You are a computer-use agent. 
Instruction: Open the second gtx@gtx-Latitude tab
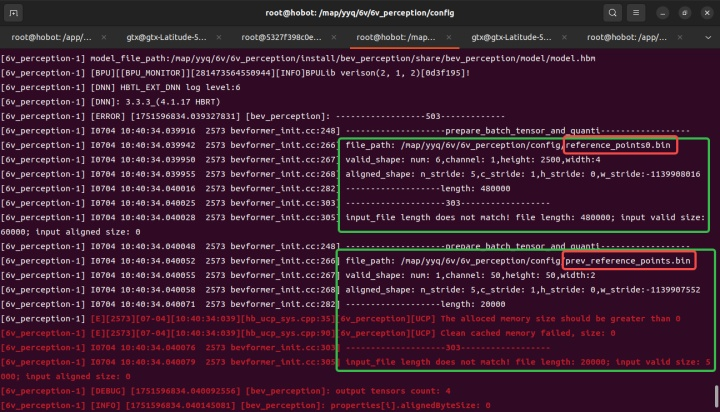coord(508,36)
